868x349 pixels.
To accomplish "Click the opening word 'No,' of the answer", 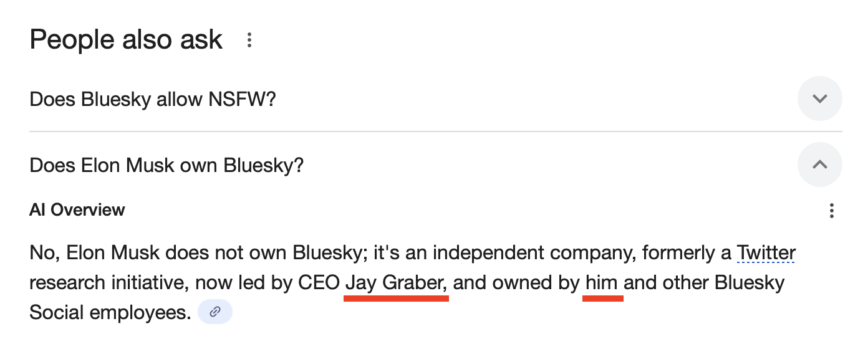I will coord(45,253).
